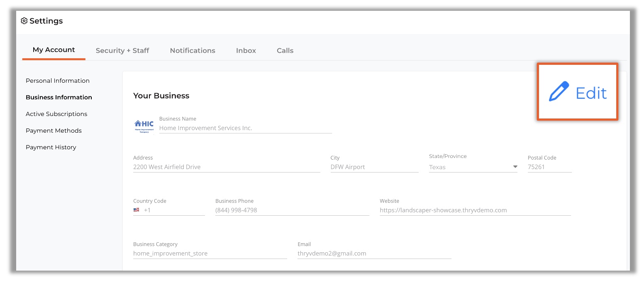Image resolution: width=644 pixels, height=281 pixels.
Task: Click the Address field
Action: [227, 167]
